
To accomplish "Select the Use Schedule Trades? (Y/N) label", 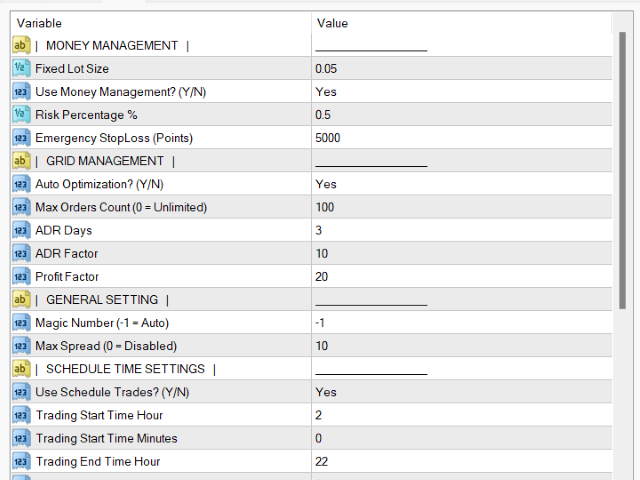I will tap(112, 392).
